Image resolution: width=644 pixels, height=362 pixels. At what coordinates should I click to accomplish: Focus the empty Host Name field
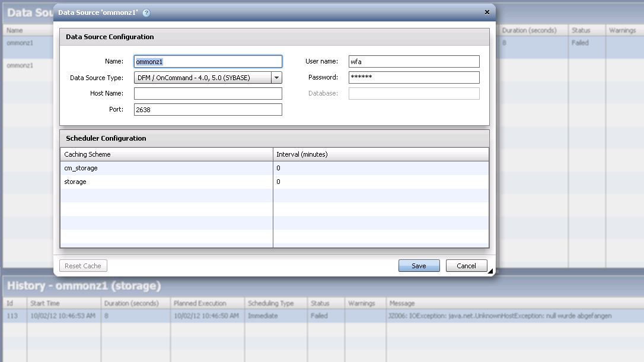pyautogui.click(x=208, y=94)
